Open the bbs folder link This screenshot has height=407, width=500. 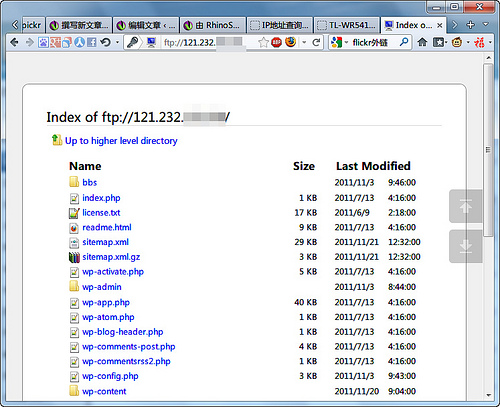coord(90,182)
